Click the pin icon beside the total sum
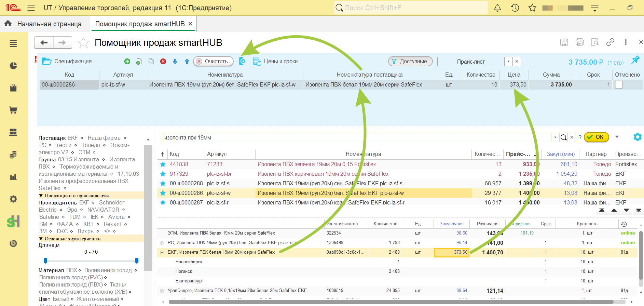The height and width of the screenshot is (306, 644). point(635,60)
